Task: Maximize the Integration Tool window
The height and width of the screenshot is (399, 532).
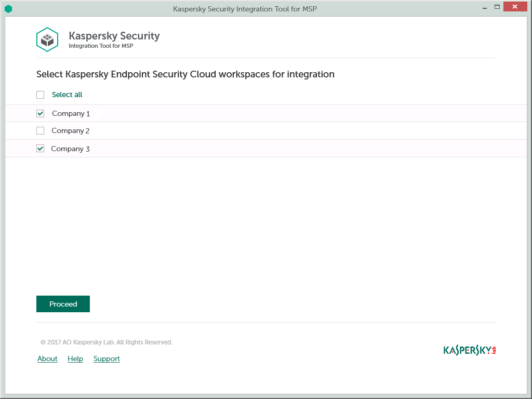Action: [497, 7]
